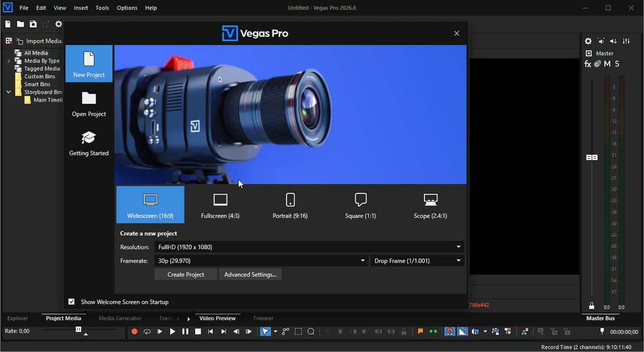Expand the Media By Type node
Viewport: 644px width, 352px height.
click(x=9, y=61)
